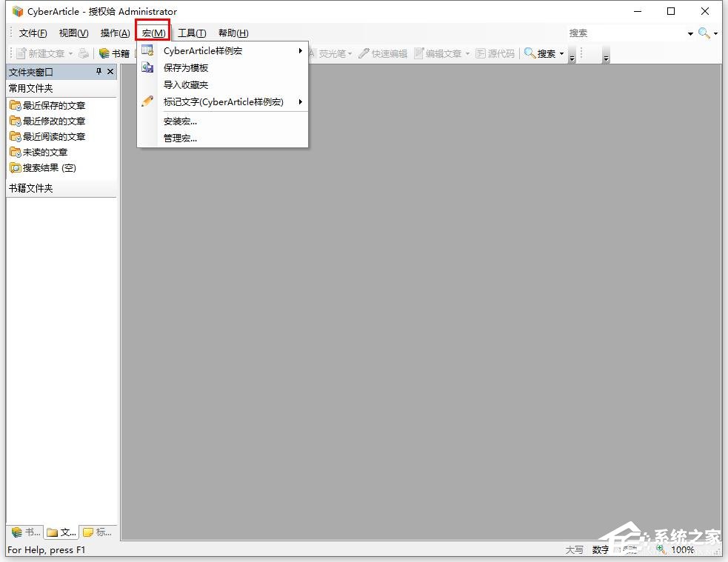The width and height of the screenshot is (728, 562).
Task: Click the 源代码 toolbar button
Action: coord(495,54)
